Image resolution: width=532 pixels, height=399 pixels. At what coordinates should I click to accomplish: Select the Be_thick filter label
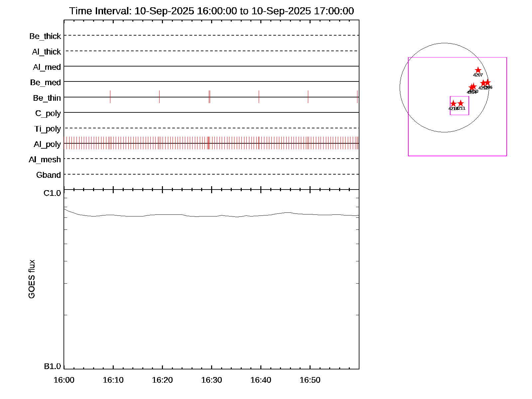click(45, 36)
